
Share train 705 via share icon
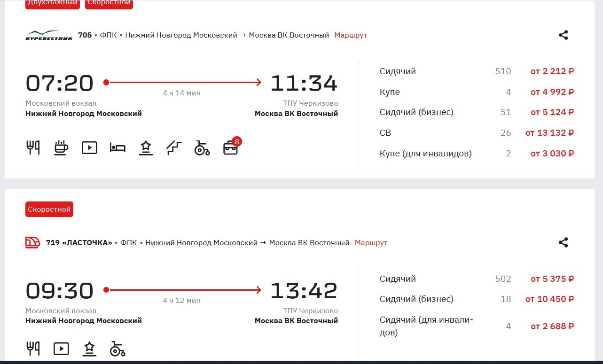coord(563,35)
